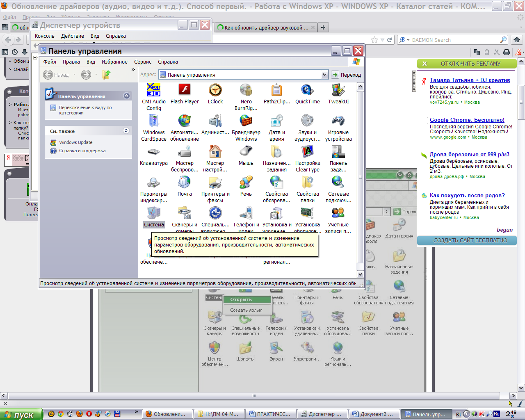Open Сервис menu in Панель управления

143,62
